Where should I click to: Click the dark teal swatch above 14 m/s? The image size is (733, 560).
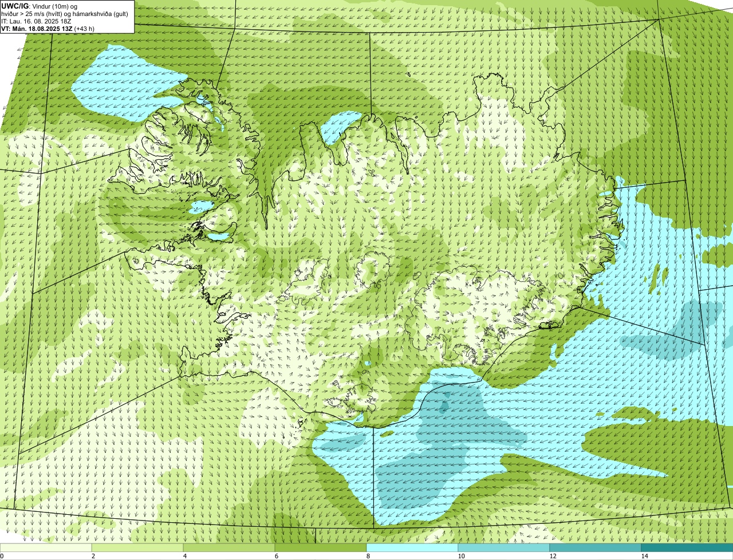[x=687, y=547]
